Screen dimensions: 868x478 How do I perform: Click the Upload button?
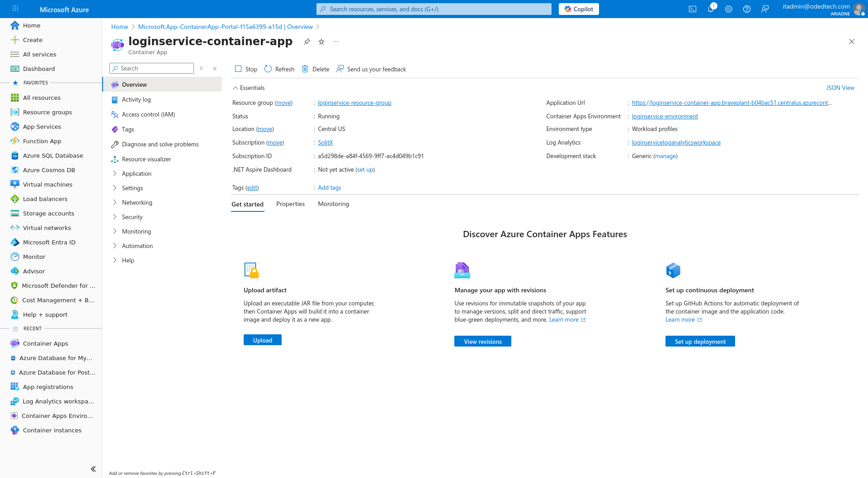(x=262, y=340)
